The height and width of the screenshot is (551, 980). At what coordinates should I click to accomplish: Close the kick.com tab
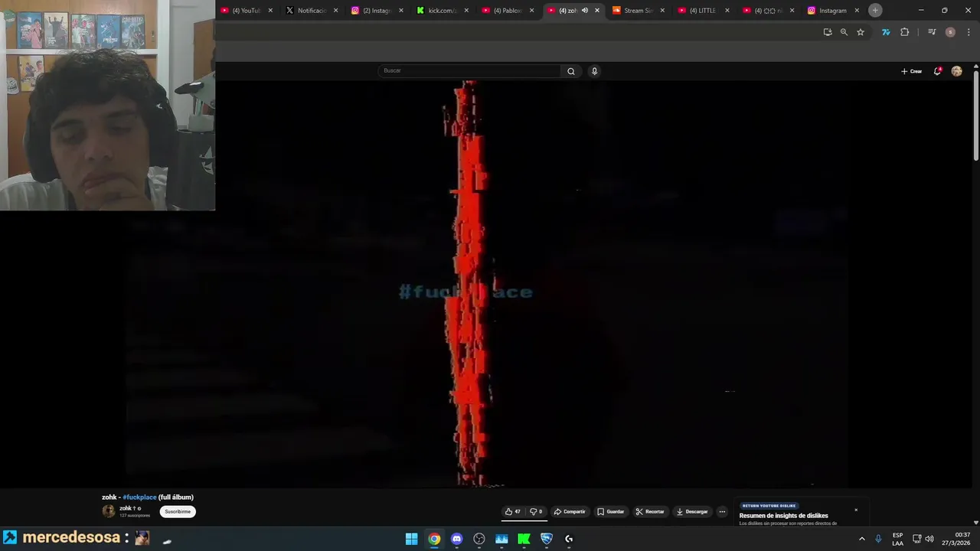pyautogui.click(x=466, y=11)
